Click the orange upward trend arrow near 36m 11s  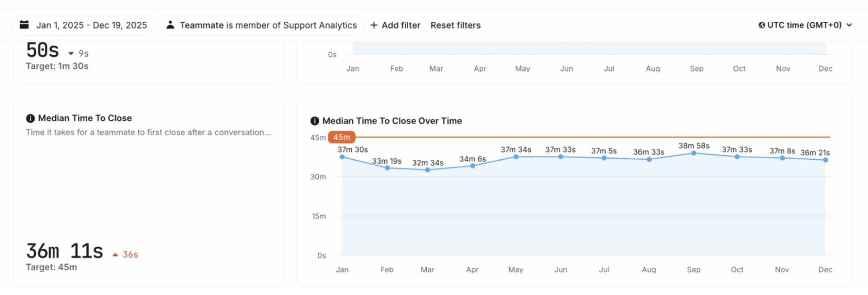pos(115,254)
